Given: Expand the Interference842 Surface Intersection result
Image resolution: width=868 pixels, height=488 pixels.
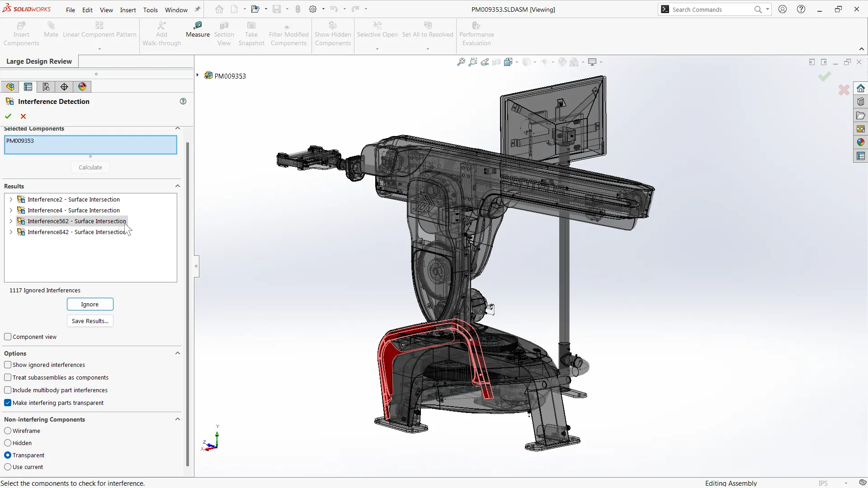Looking at the screenshot, I should 11,232.
